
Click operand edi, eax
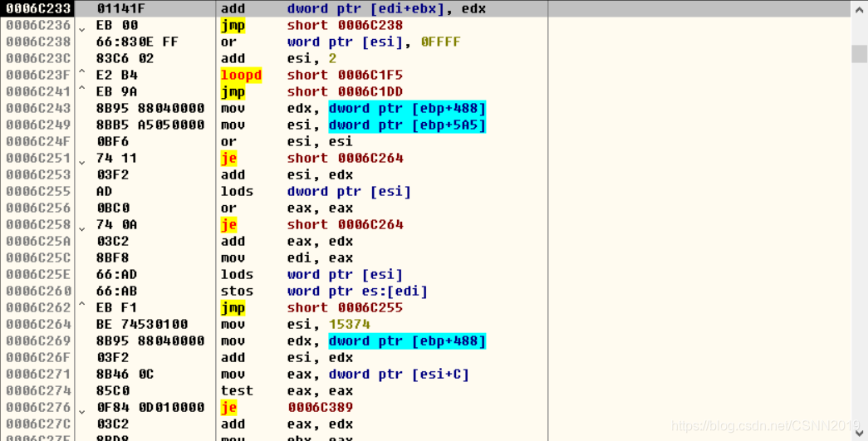[x=321, y=257]
